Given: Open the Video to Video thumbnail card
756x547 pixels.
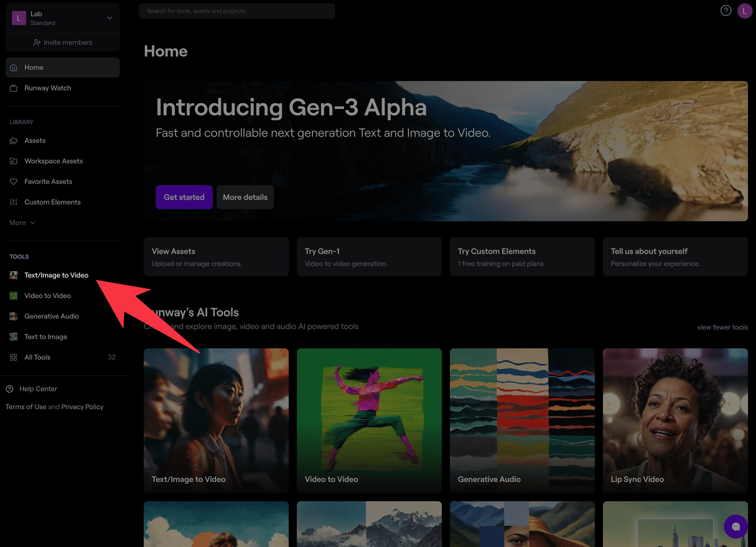Looking at the screenshot, I should (369, 420).
